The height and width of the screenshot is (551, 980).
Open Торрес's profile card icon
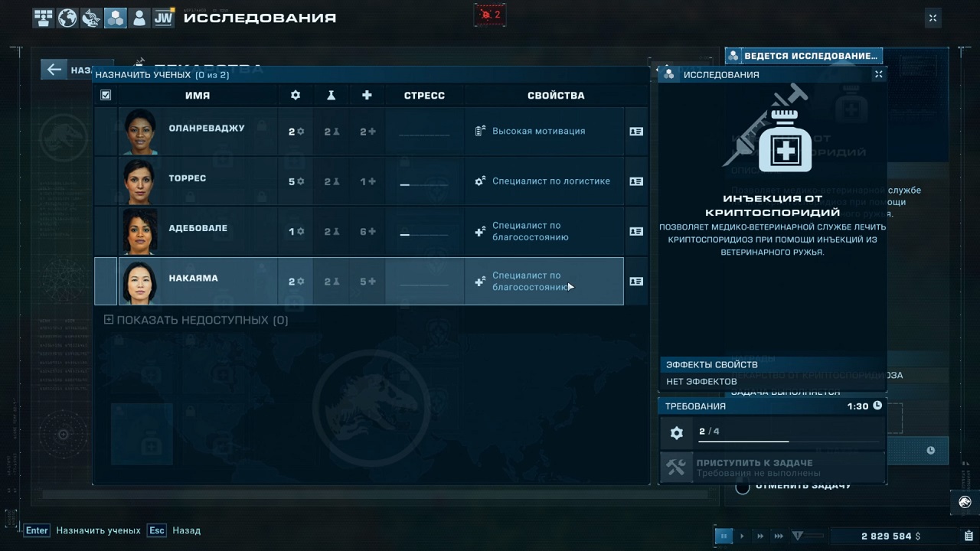(635, 181)
